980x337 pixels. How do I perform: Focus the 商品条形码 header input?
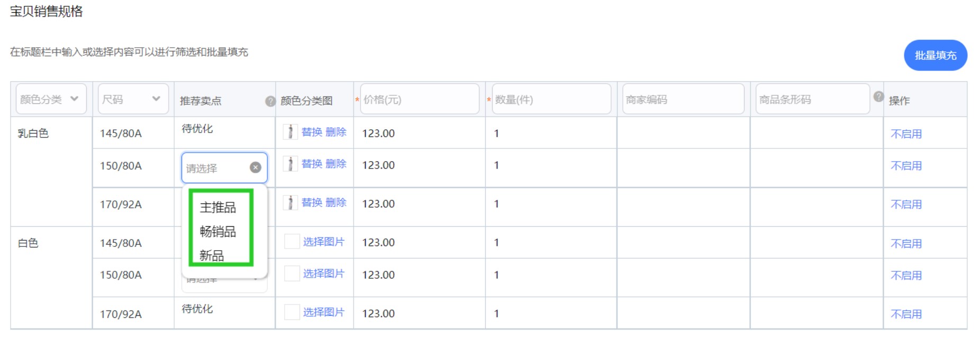812,99
